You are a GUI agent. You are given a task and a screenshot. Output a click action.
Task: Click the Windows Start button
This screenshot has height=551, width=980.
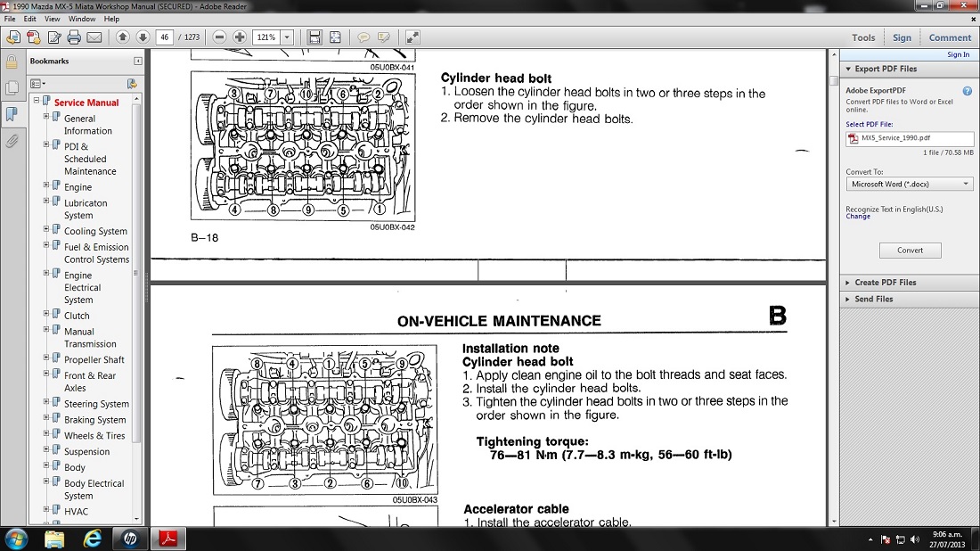[x=16, y=539]
